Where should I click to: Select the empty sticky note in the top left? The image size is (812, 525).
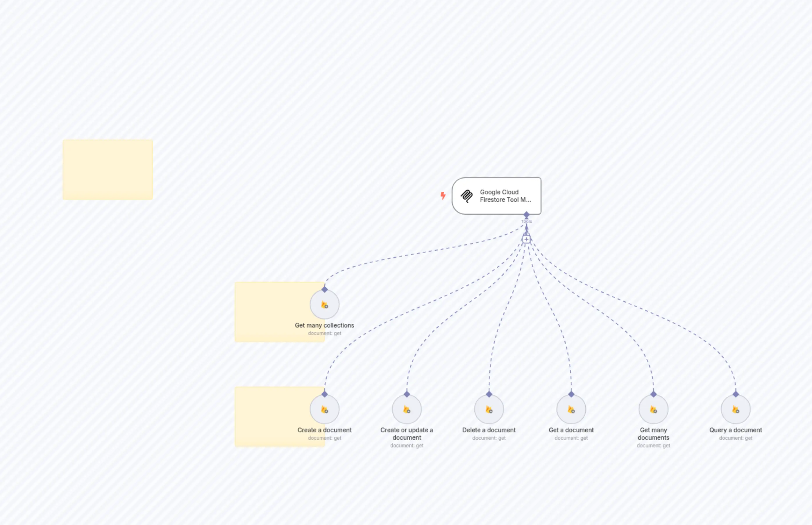108,169
